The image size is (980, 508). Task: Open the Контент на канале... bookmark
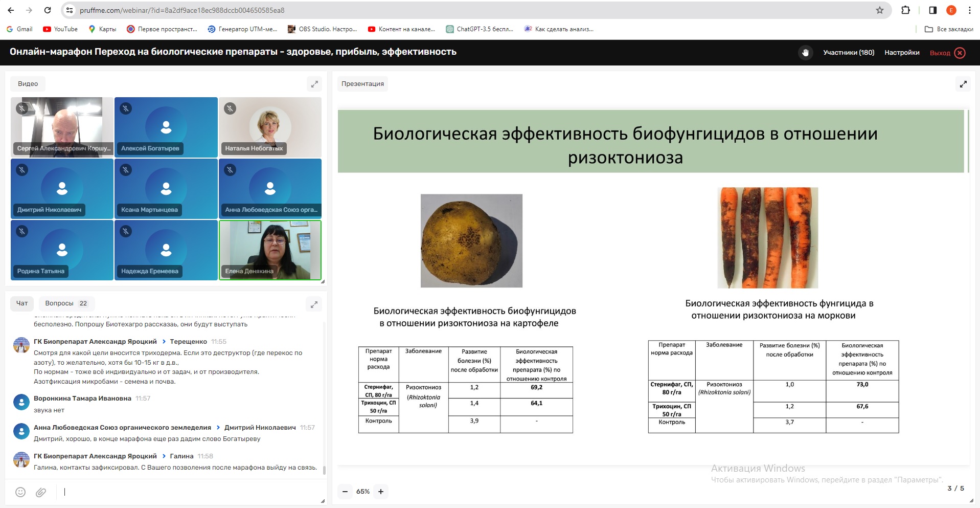coord(401,29)
